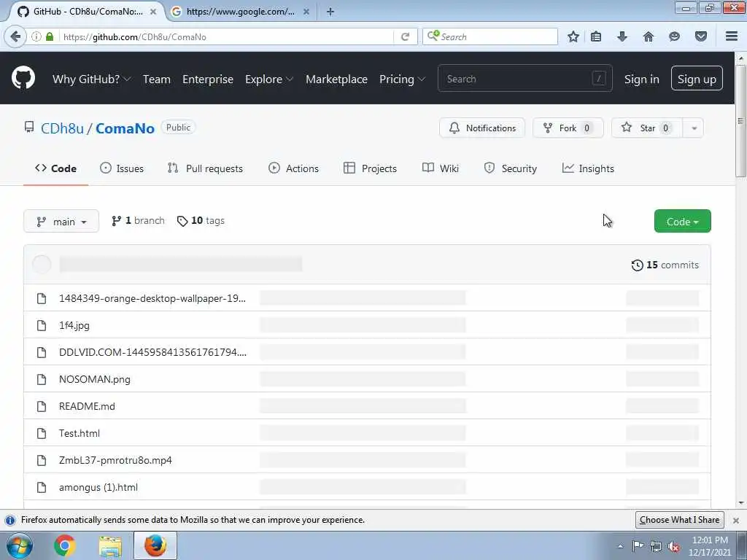Click the file icon next to README.md
This screenshot has width=747, height=560.
pos(42,406)
